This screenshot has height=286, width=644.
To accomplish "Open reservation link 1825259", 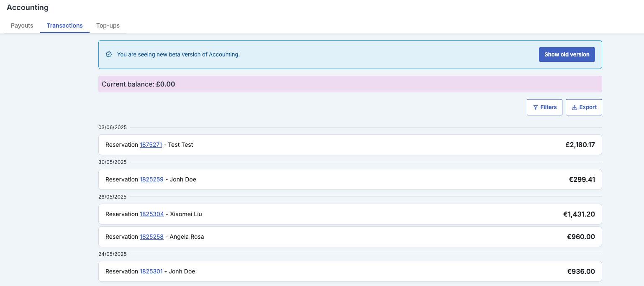I will pos(151,179).
